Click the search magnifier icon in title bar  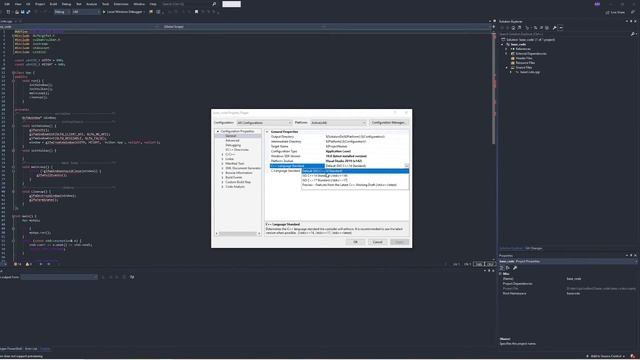[x=214, y=4]
